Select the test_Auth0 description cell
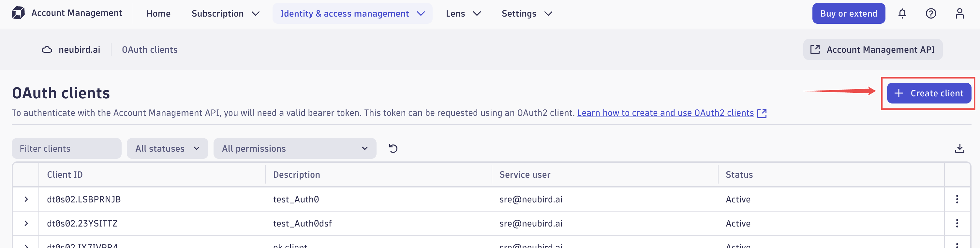Image resolution: width=980 pixels, height=248 pixels. tap(296, 200)
